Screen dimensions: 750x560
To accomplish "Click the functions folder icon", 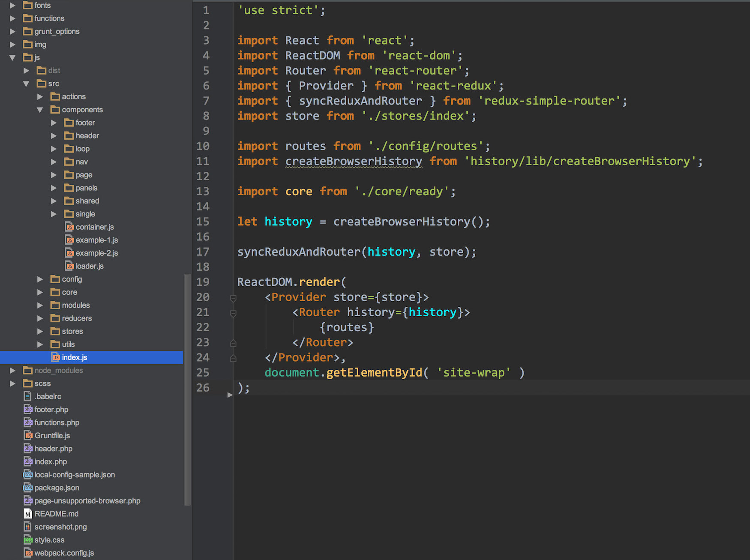I will 28,18.
